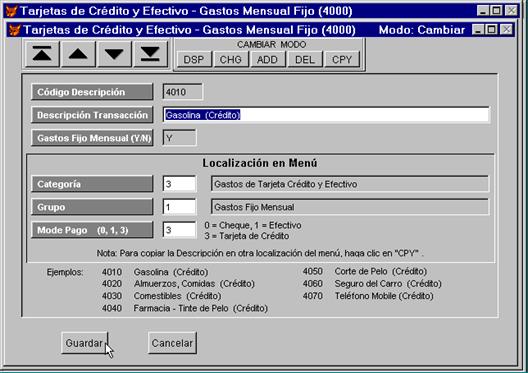
Task: Click the '0 = Cheque, 1 = Efectivo' hint
Action: click(253, 225)
